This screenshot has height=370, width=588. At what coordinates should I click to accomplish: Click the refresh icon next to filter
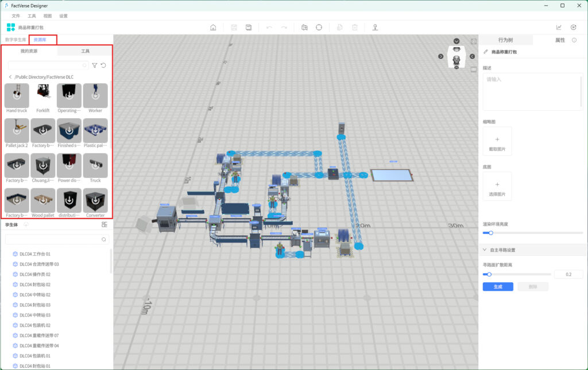point(103,65)
